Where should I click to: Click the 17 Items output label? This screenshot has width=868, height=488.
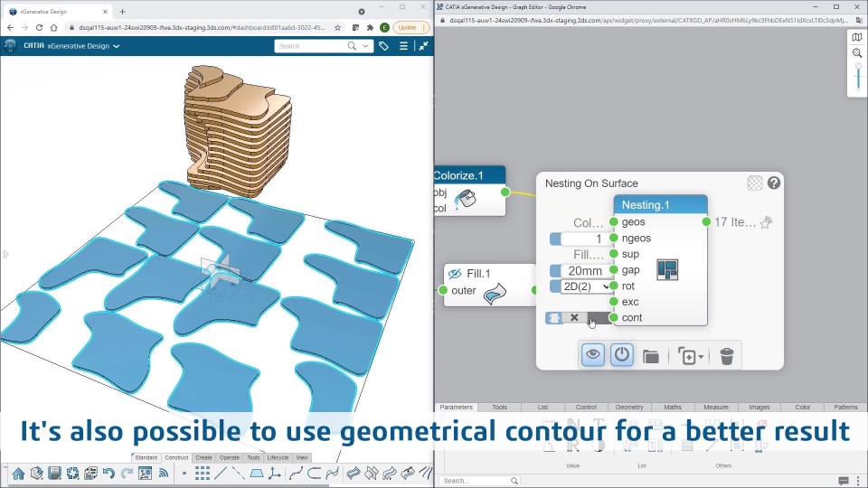pyautogui.click(x=734, y=222)
